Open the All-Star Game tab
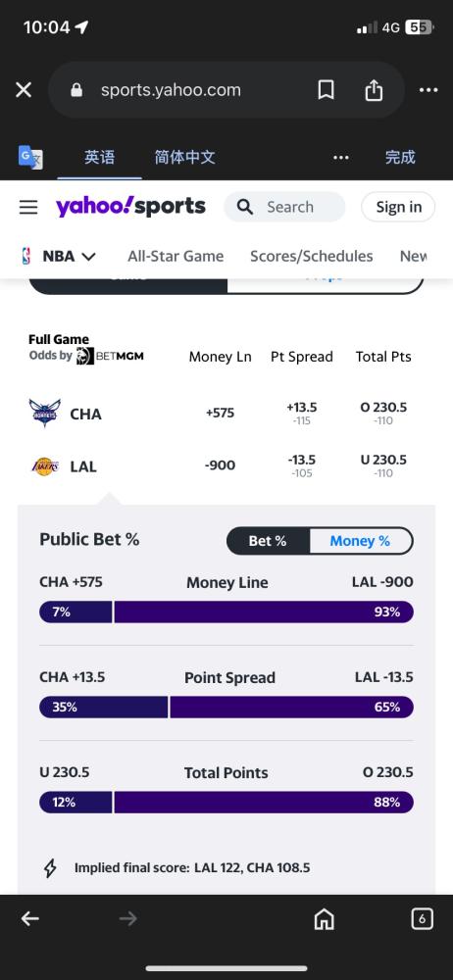The image size is (453, 980). tap(176, 256)
